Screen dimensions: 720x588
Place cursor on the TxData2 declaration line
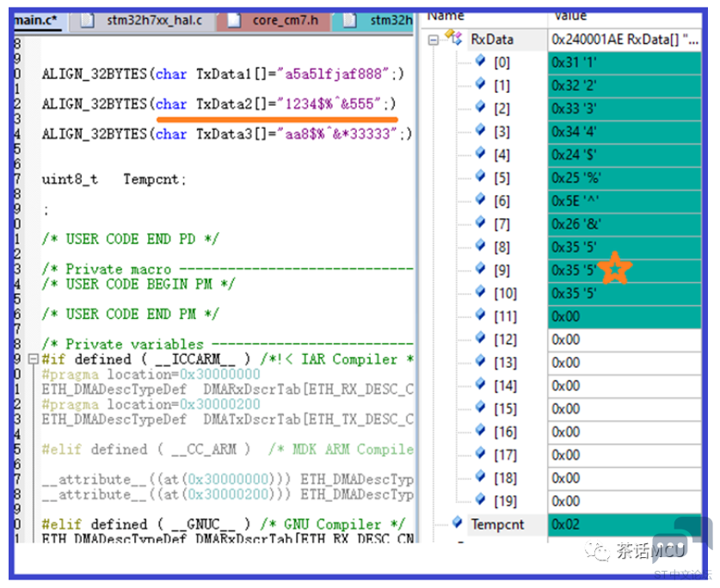click(218, 104)
